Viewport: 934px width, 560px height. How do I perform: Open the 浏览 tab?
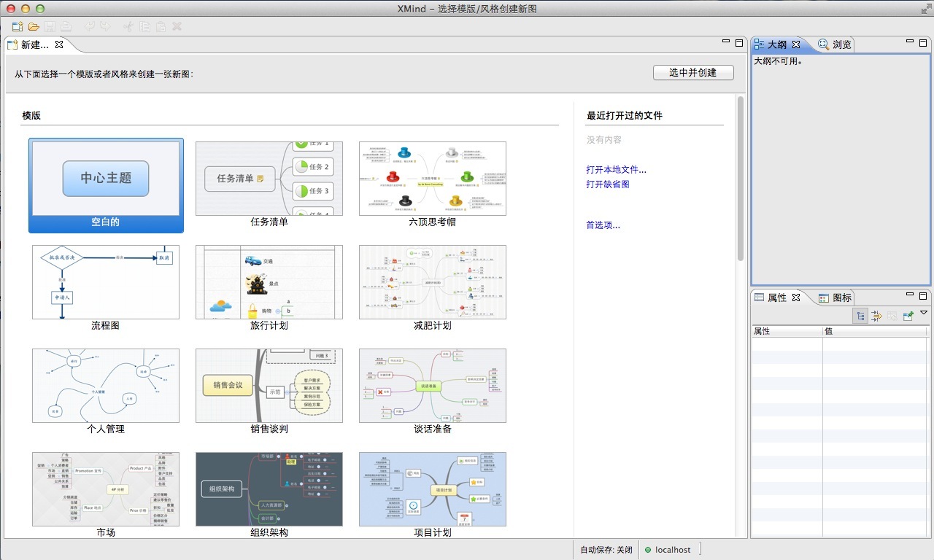(x=835, y=44)
